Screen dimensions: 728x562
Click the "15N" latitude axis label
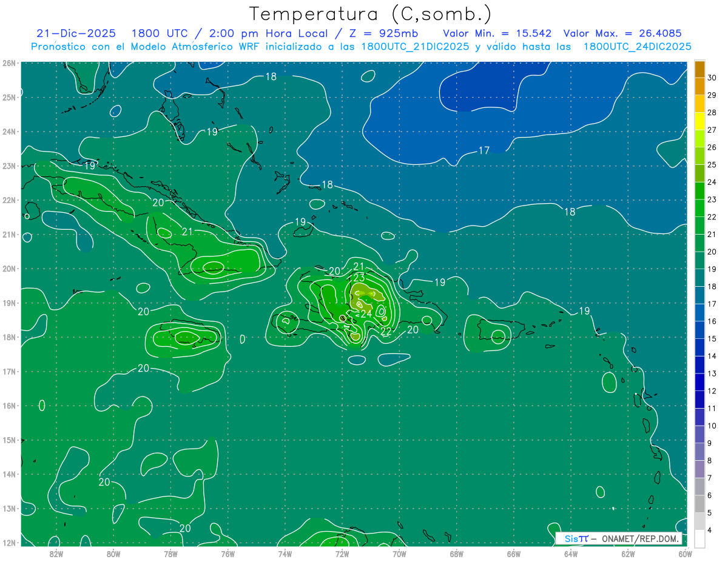tap(8, 440)
